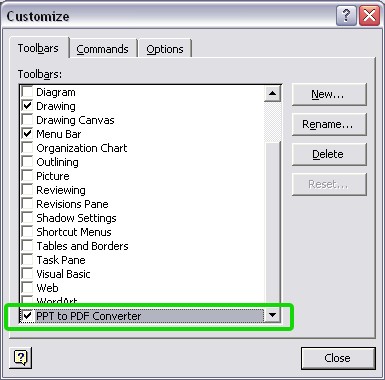This screenshot has height=380, width=385.
Task: Switch to the Commands tab
Action: (x=103, y=49)
